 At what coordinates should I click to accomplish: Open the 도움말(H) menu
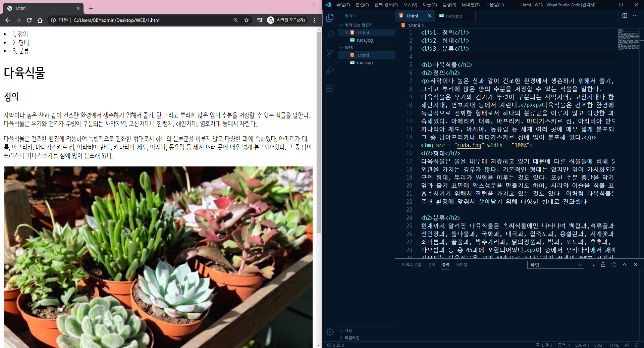(494, 5)
